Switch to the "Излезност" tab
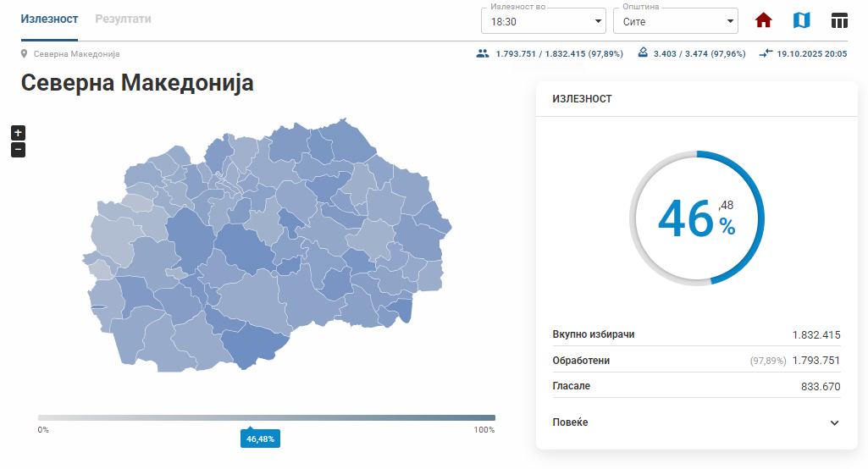This screenshot has height=469, width=868. coord(49,19)
